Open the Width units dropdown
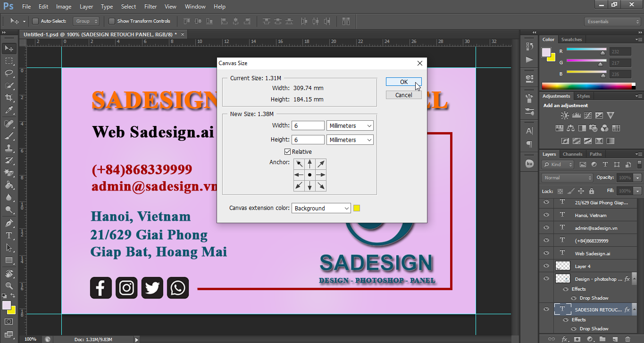Screen dimensions: 644x343 (350, 126)
